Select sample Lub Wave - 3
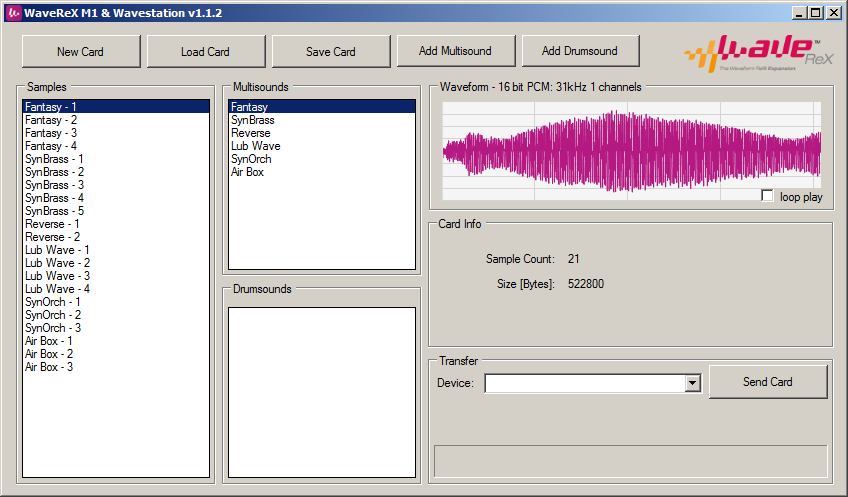This screenshot has height=497, width=848. coord(116,275)
